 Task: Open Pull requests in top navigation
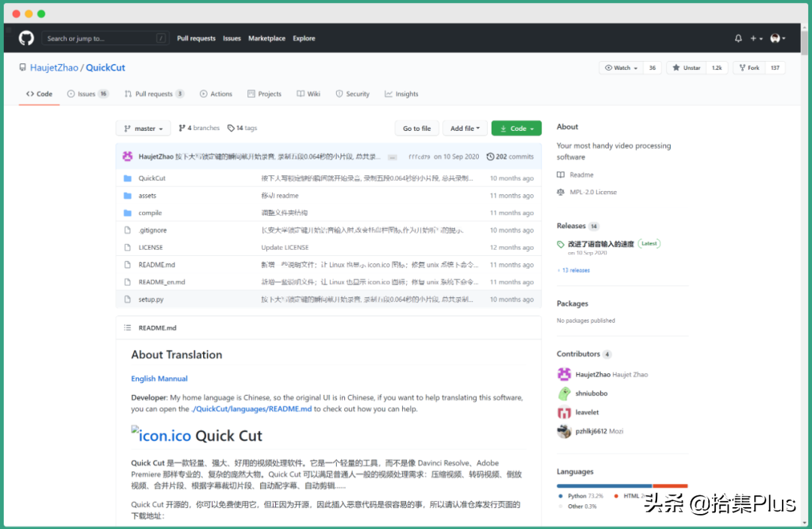(x=196, y=38)
